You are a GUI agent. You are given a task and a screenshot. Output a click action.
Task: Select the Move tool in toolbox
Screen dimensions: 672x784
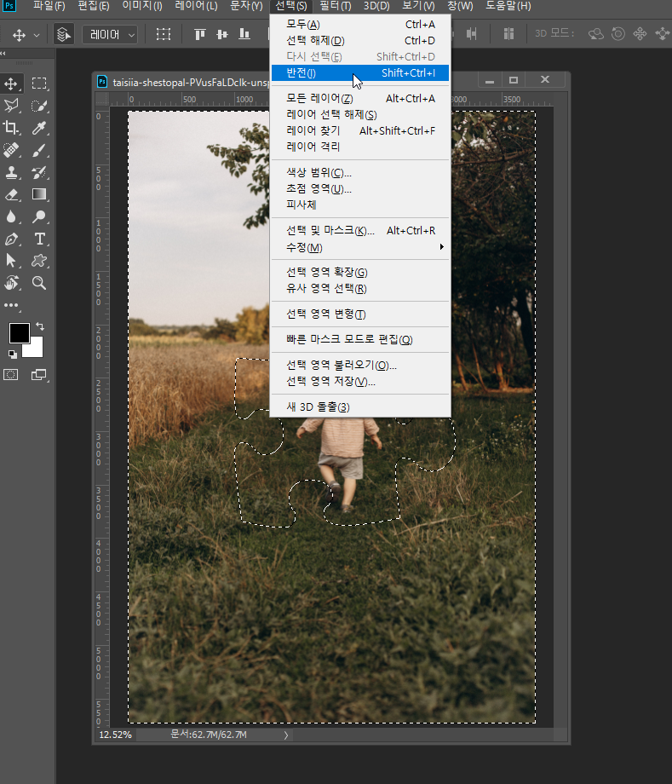point(11,84)
